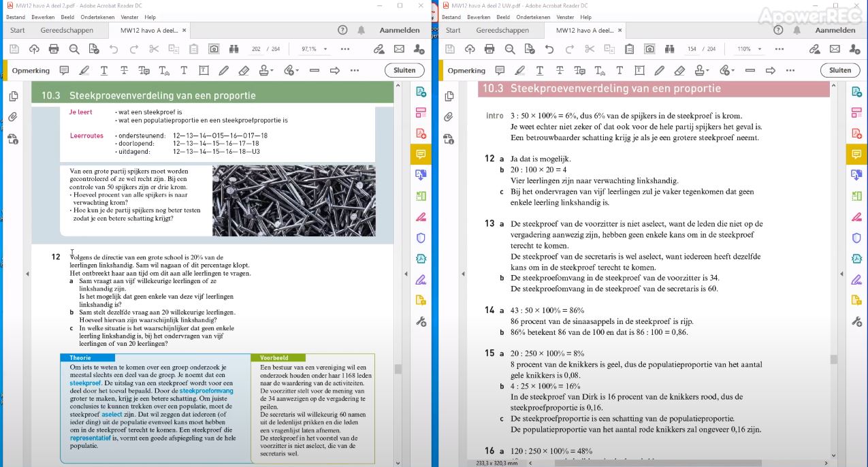The image size is (868, 467).
Task: Open Protect shield tool in right window's side panel
Action: click(856, 238)
